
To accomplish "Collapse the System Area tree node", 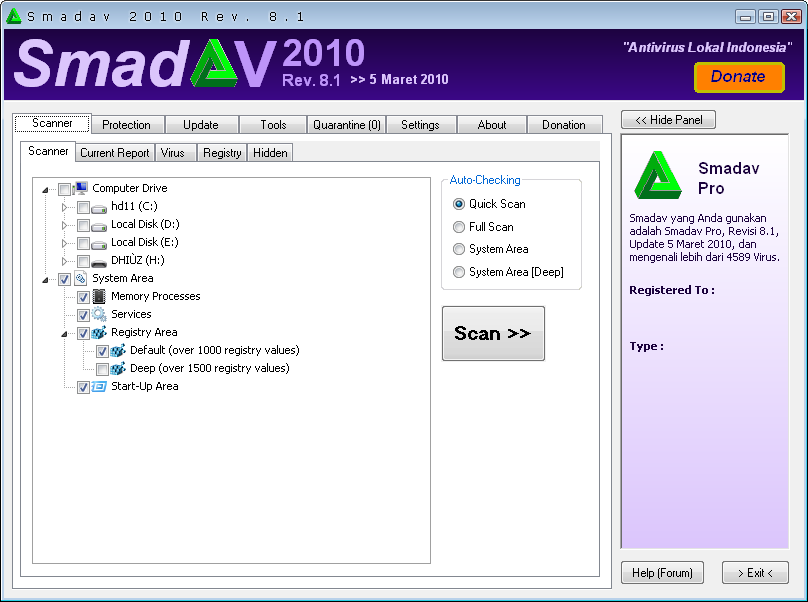I will click(45, 279).
